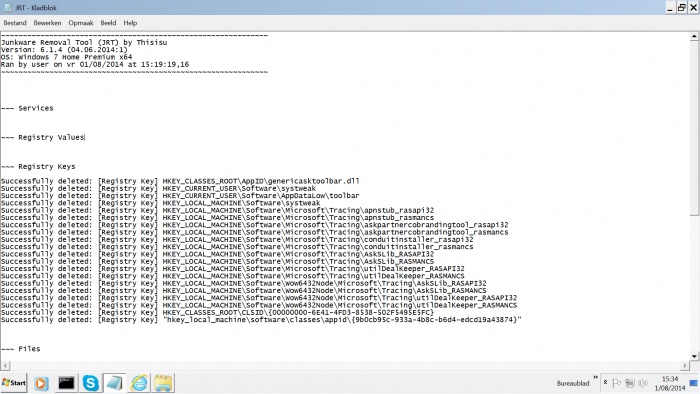Open the Beeld menu
Viewport: 700px width, 394px height.
108,23
